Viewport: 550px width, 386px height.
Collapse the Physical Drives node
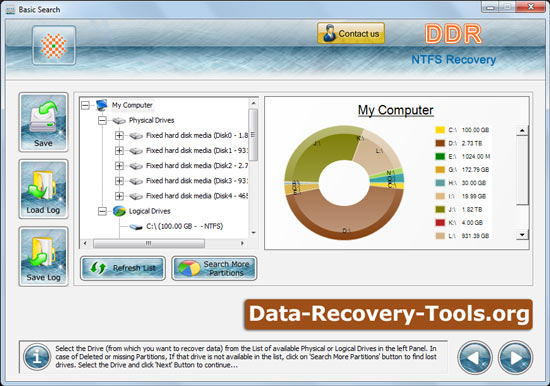[102, 120]
